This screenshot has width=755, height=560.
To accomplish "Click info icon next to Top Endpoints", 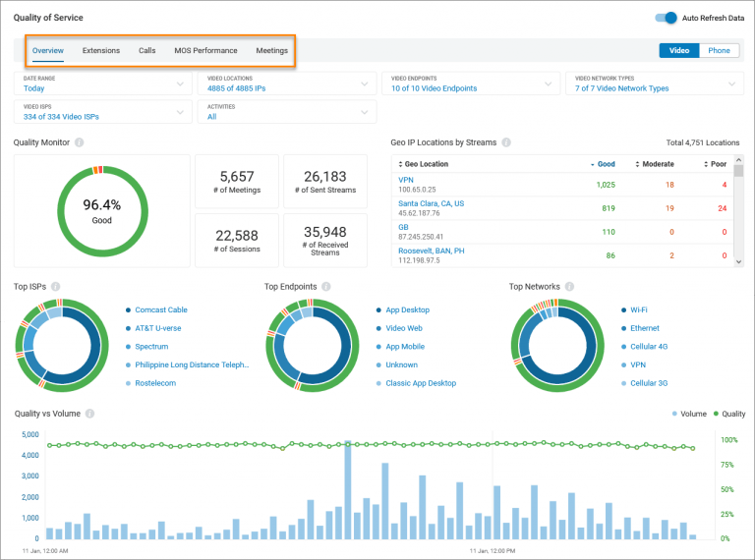I will point(325,287).
